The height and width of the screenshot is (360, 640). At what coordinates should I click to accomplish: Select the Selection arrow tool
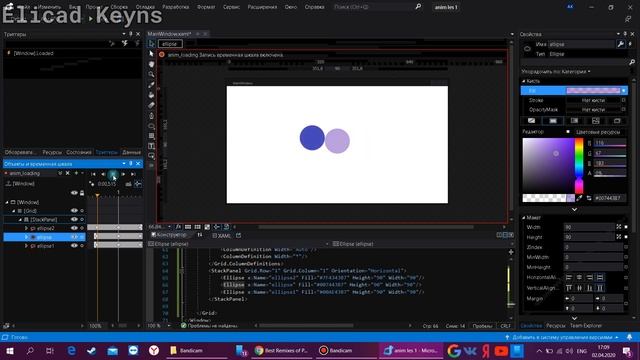pyautogui.click(x=151, y=43)
